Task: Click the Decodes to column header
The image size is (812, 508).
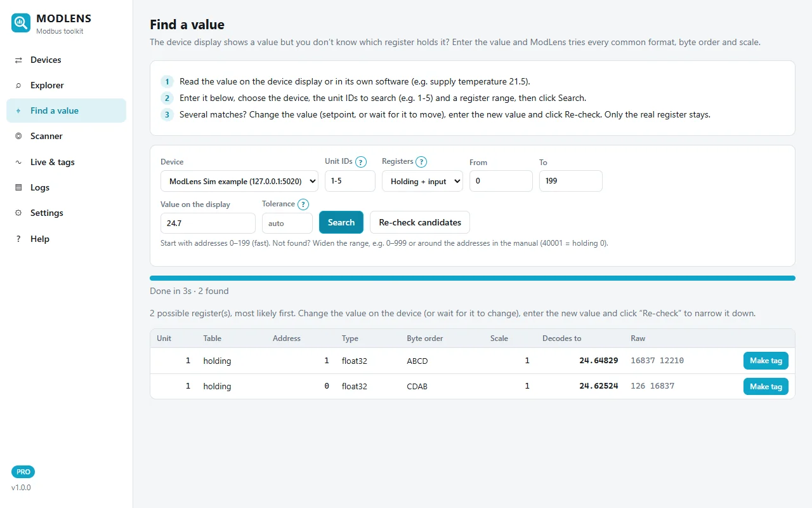Action: [562, 338]
